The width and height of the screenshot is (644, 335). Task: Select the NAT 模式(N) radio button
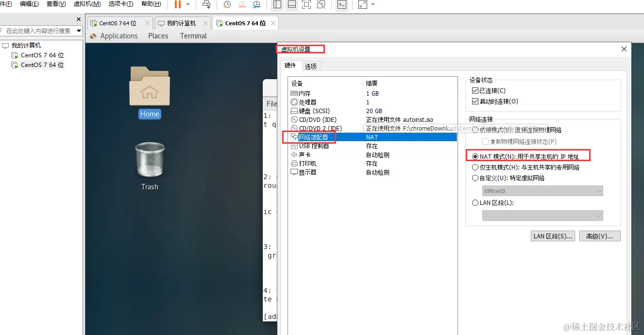(475, 156)
